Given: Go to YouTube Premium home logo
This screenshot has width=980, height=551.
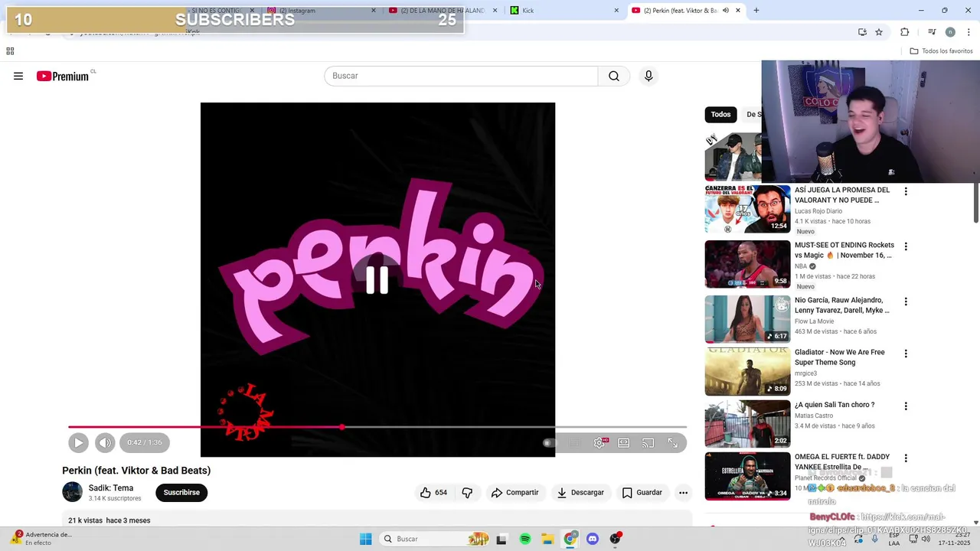Looking at the screenshot, I should 64,76.
